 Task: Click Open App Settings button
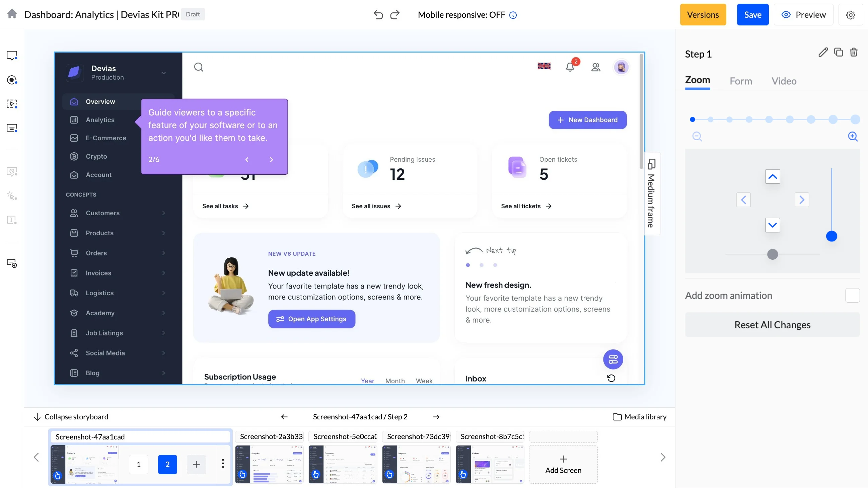[311, 319]
